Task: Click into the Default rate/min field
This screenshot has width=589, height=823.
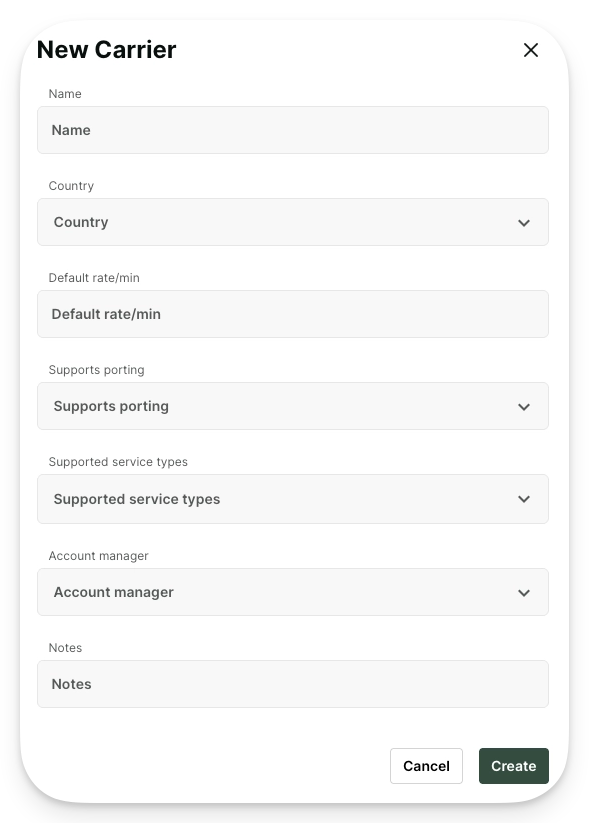Action: 293,314
